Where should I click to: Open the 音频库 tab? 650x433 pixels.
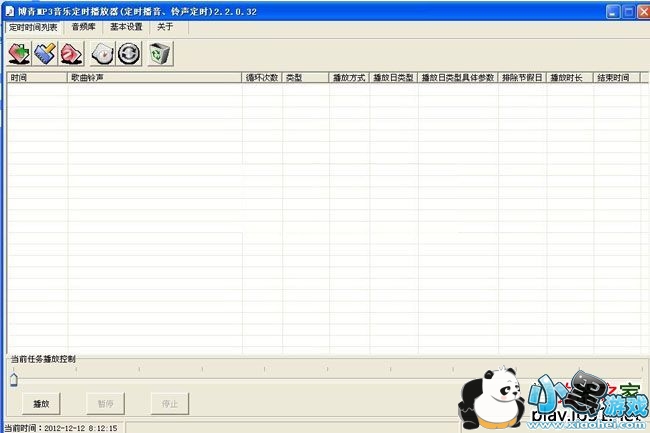click(x=84, y=27)
